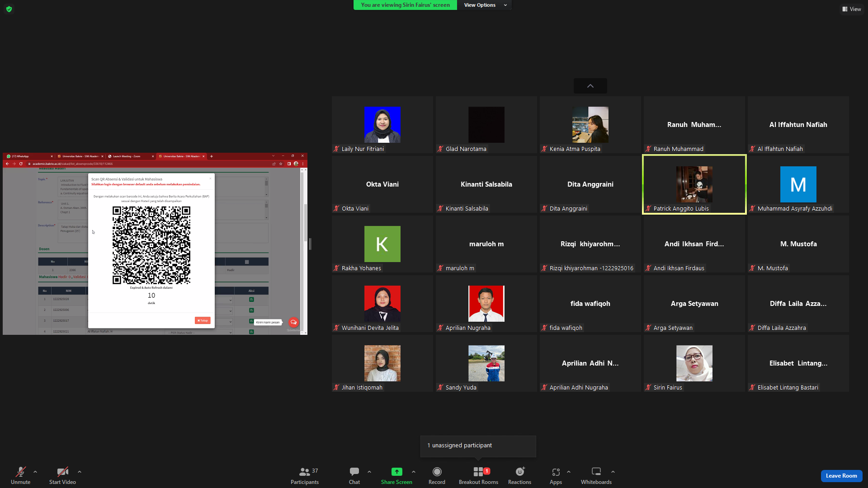
Task: Click the "You are viewing Sirin Fairus' screen" banner
Action: pos(405,5)
